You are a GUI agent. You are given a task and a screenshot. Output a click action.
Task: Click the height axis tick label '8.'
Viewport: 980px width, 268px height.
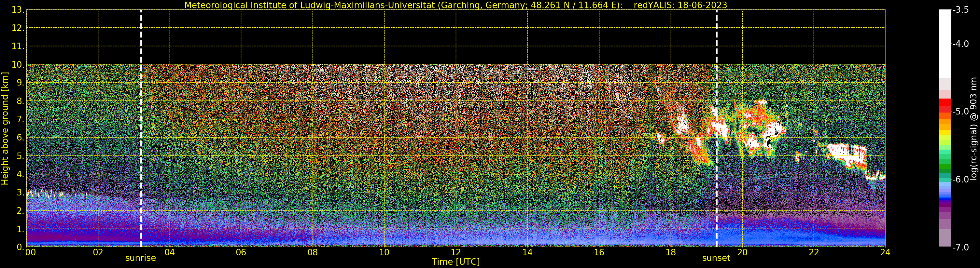point(21,101)
